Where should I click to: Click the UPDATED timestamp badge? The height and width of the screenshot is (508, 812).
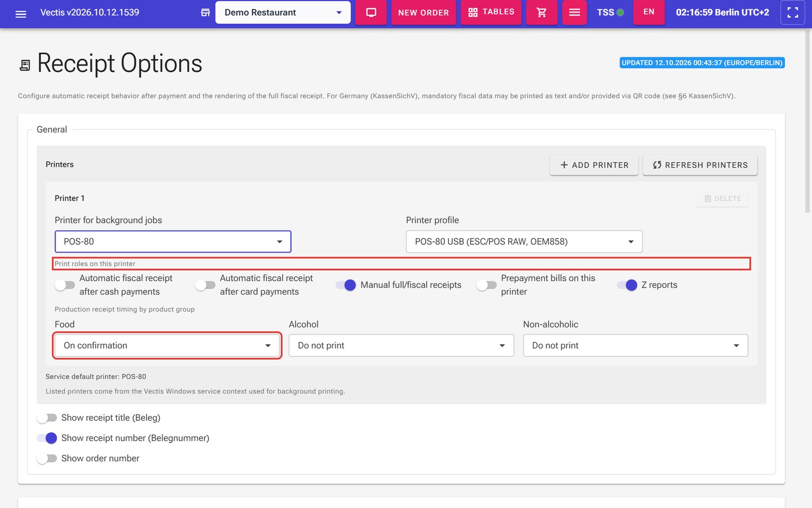[702, 63]
